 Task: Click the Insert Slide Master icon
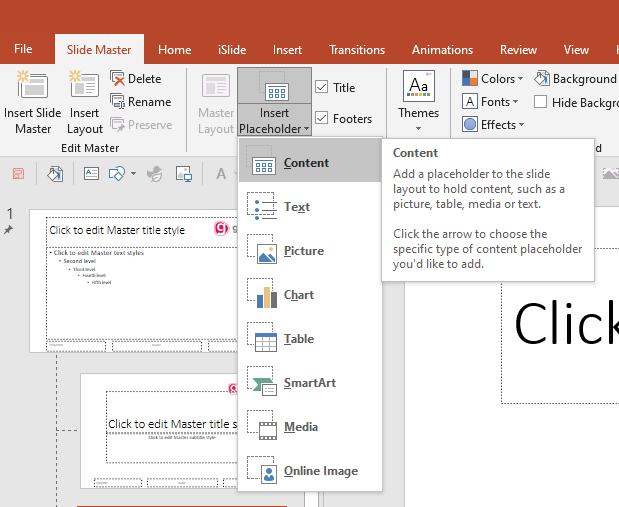pos(32,84)
